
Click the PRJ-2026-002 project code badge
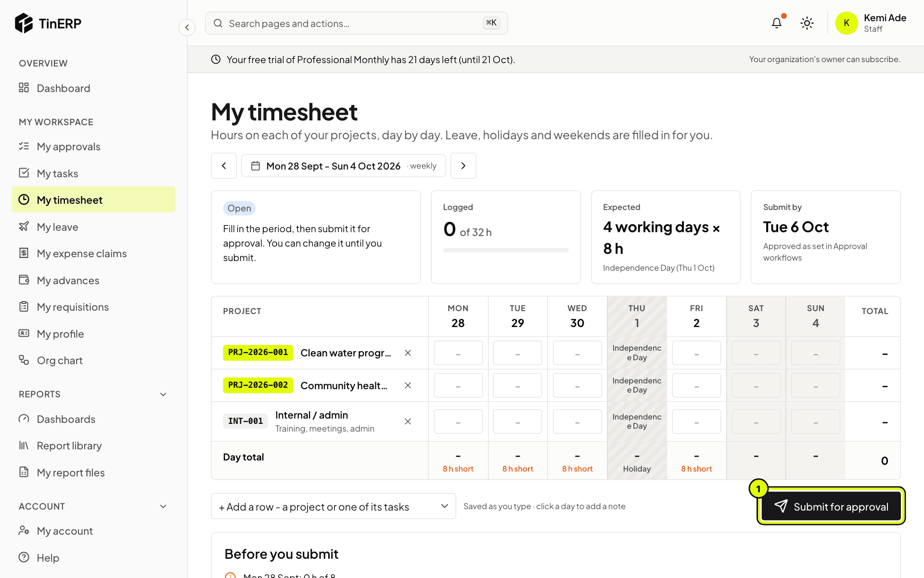tap(258, 385)
